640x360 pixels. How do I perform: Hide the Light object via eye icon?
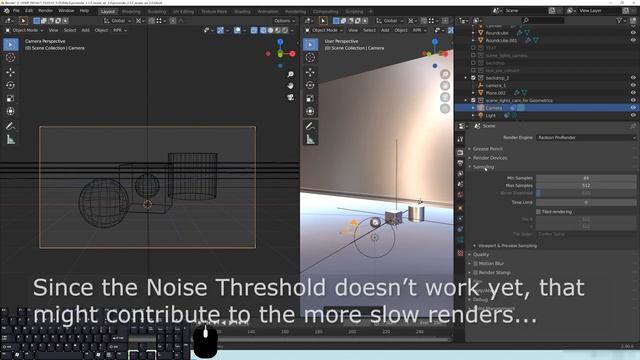tap(633, 116)
